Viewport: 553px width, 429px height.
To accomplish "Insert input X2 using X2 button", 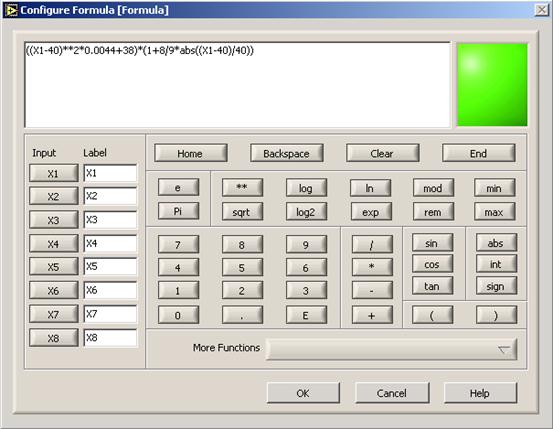I will click(54, 196).
